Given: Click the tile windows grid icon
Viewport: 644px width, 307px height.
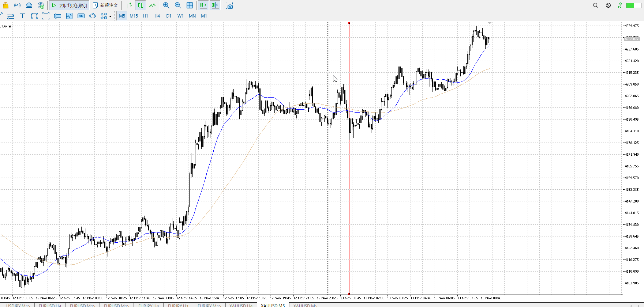Looking at the screenshot, I should pyautogui.click(x=190, y=5).
